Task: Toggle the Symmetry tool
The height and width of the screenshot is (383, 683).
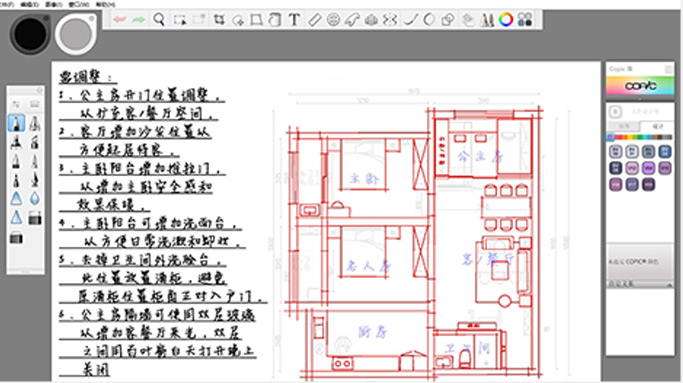Action: [x=390, y=20]
